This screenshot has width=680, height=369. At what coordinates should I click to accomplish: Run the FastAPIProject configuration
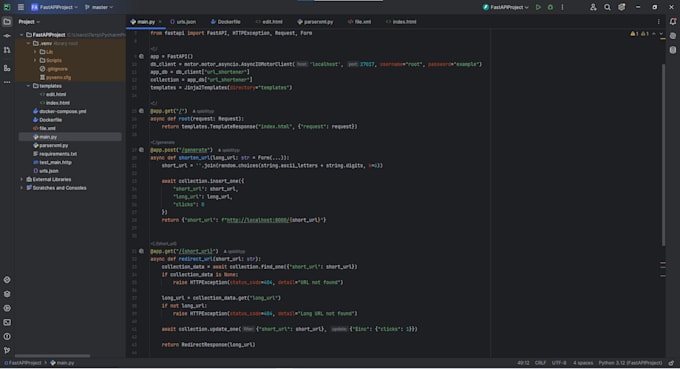(538, 7)
